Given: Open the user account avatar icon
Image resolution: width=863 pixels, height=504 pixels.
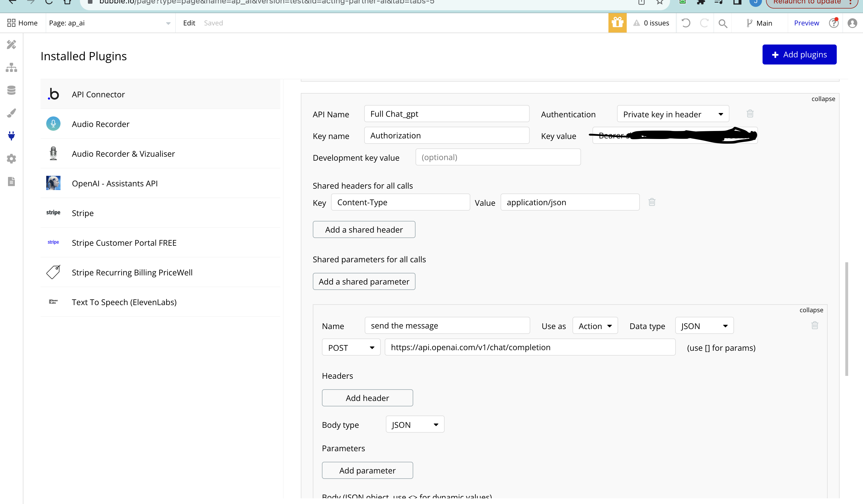Looking at the screenshot, I should (852, 23).
